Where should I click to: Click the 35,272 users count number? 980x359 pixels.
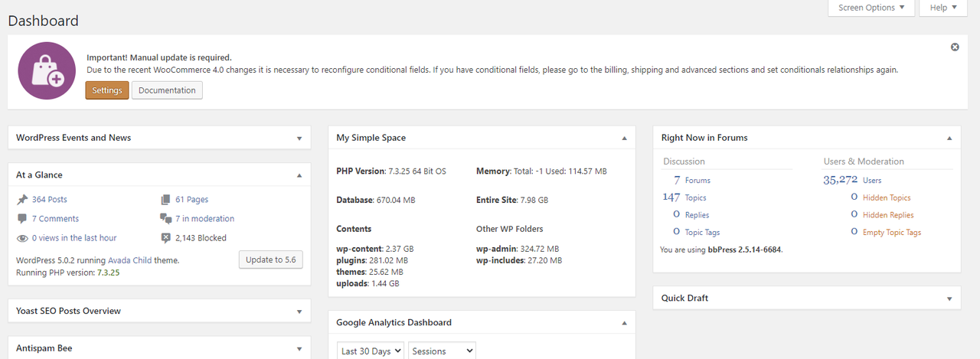click(x=841, y=180)
